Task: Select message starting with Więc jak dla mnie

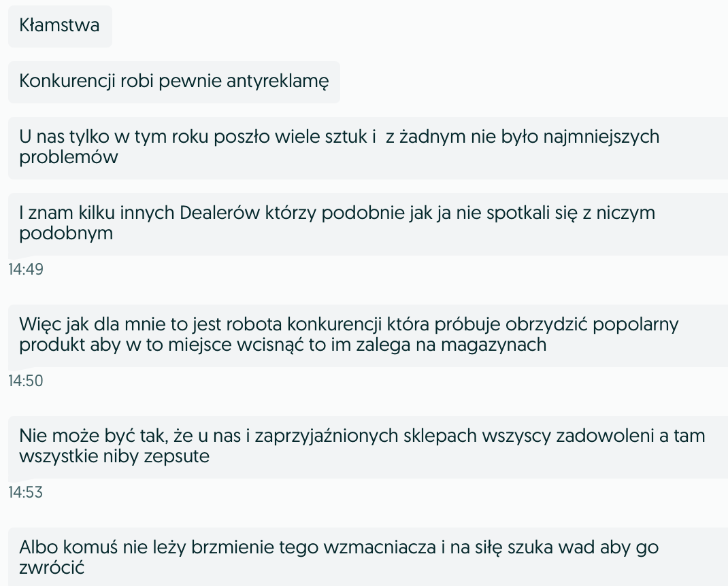Action: 368,335
